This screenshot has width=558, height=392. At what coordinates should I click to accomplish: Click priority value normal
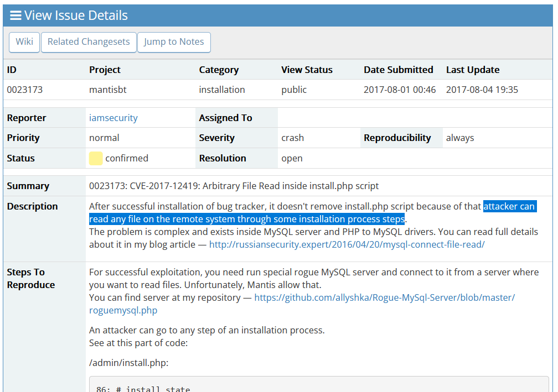point(104,138)
